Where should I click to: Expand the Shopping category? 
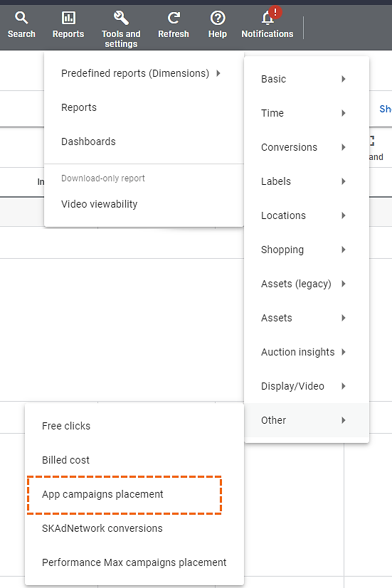coord(307,250)
